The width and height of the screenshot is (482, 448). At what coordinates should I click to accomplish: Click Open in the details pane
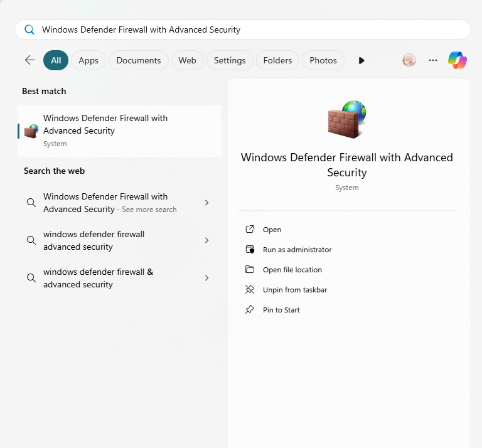point(272,230)
